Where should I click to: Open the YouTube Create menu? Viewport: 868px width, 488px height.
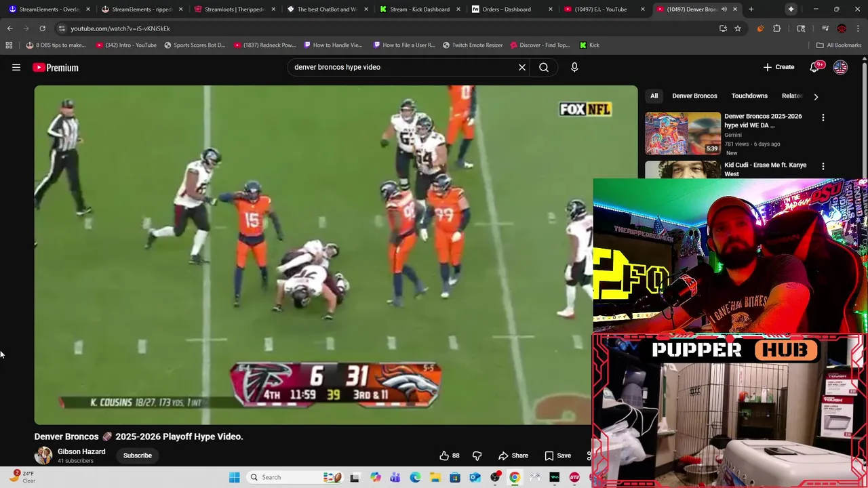click(778, 67)
